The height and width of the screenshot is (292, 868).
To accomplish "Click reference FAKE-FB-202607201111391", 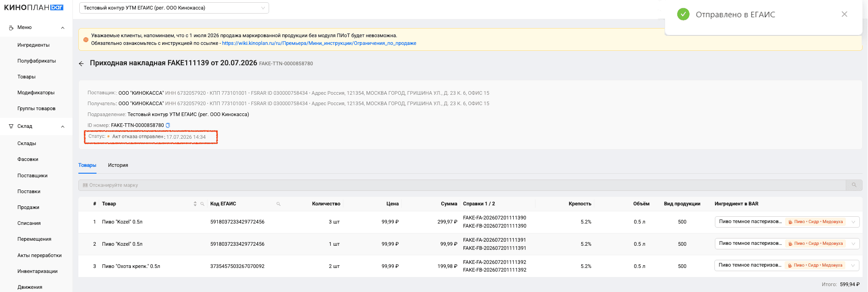I will click(x=495, y=248).
